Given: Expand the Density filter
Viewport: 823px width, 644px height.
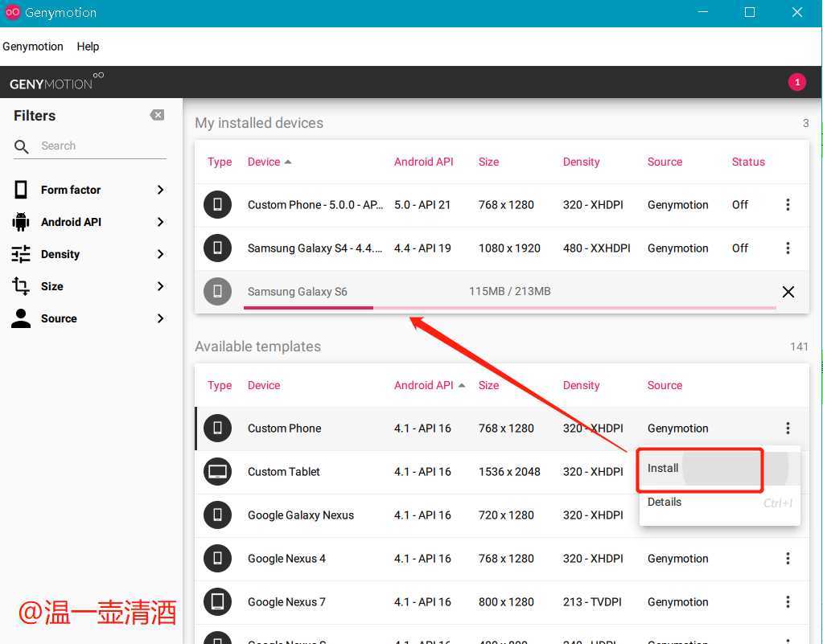Looking at the screenshot, I should point(161,254).
